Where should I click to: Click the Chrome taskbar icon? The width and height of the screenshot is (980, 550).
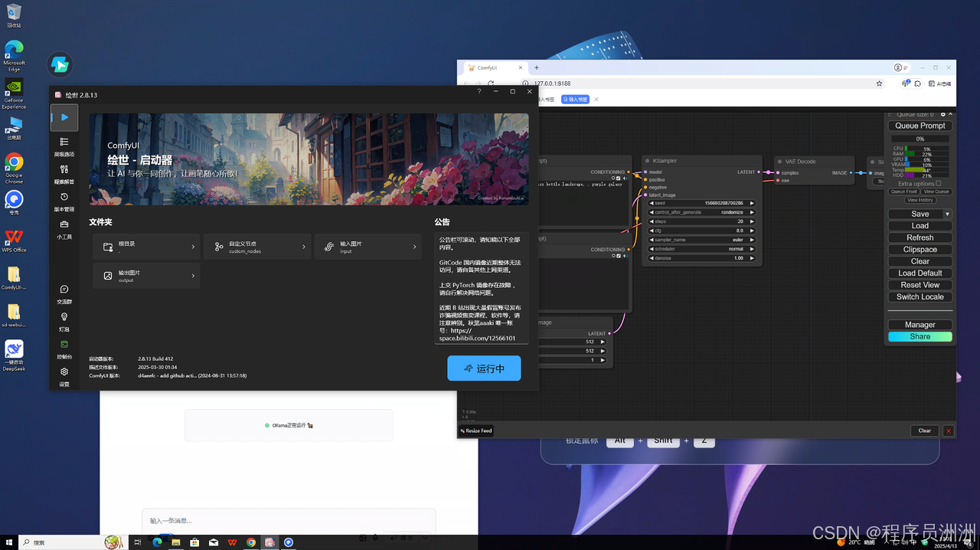(251, 542)
